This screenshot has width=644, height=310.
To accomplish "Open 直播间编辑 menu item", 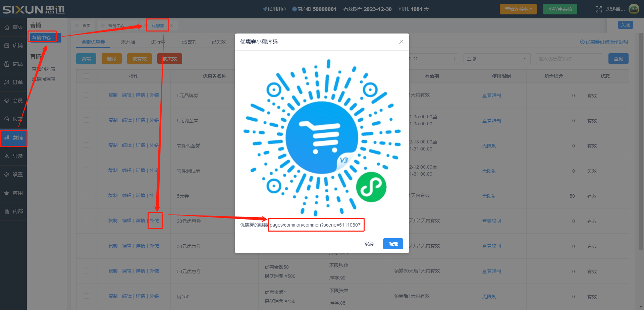I will pos(44,79).
